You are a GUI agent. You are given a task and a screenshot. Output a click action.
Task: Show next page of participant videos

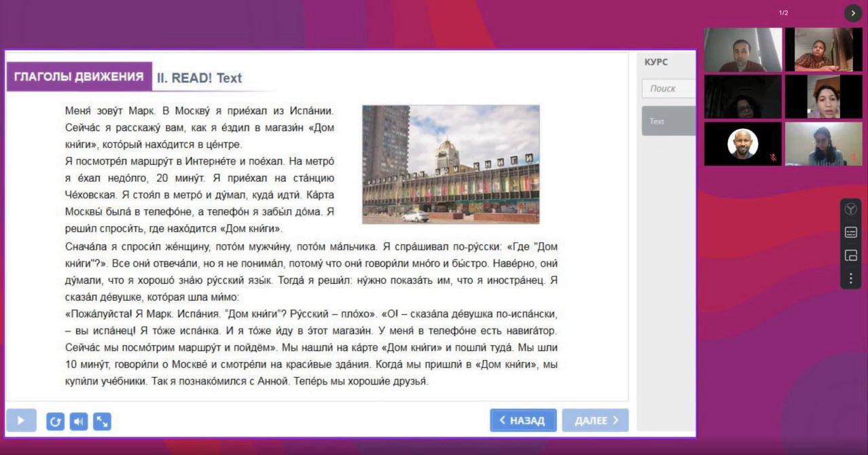pyautogui.click(x=853, y=13)
